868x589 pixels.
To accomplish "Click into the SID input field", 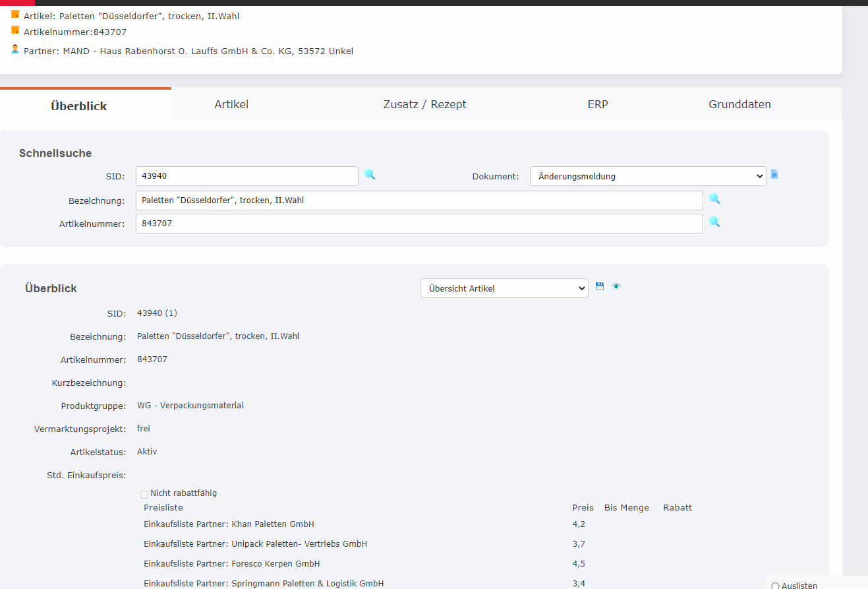I will tap(247, 176).
